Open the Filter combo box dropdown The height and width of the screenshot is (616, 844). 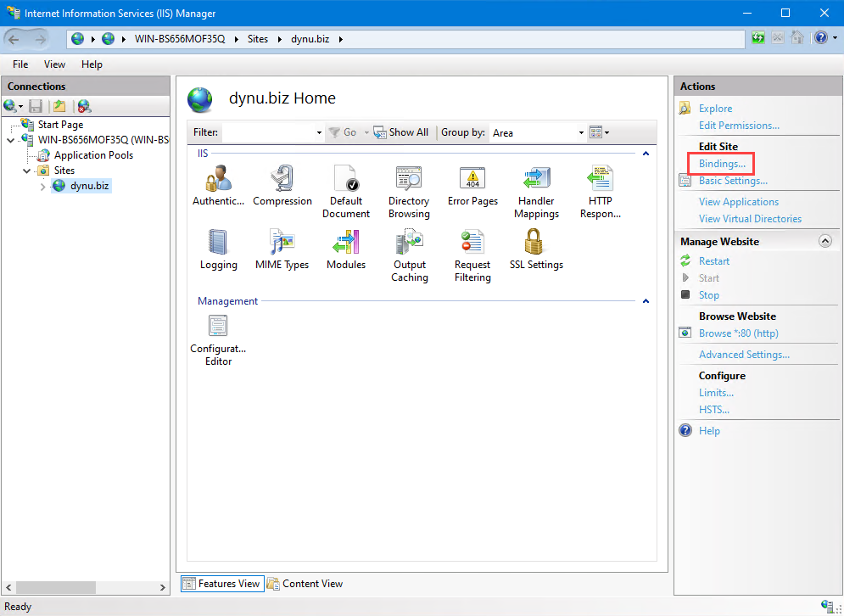[x=319, y=132]
